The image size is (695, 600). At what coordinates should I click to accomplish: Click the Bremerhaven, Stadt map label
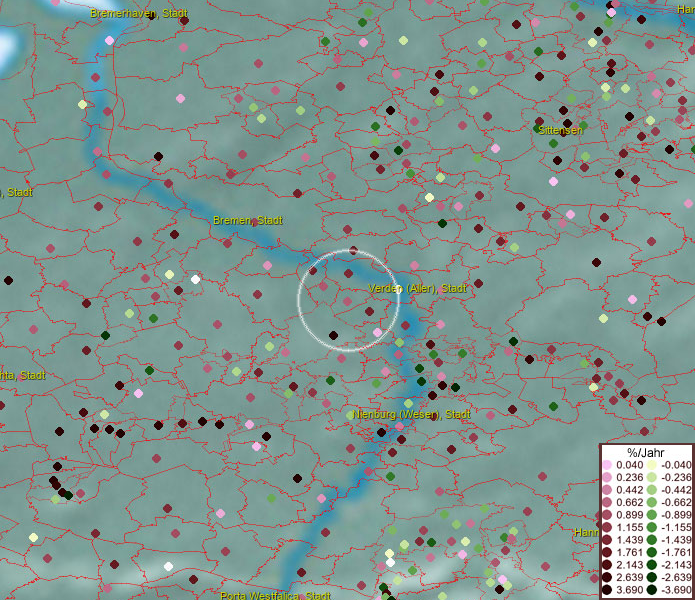139,13
